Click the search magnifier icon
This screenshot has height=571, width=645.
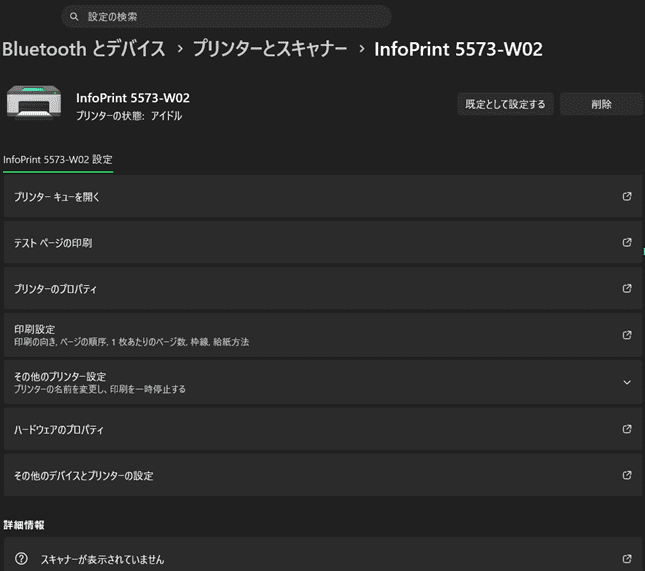(x=74, y=16)
